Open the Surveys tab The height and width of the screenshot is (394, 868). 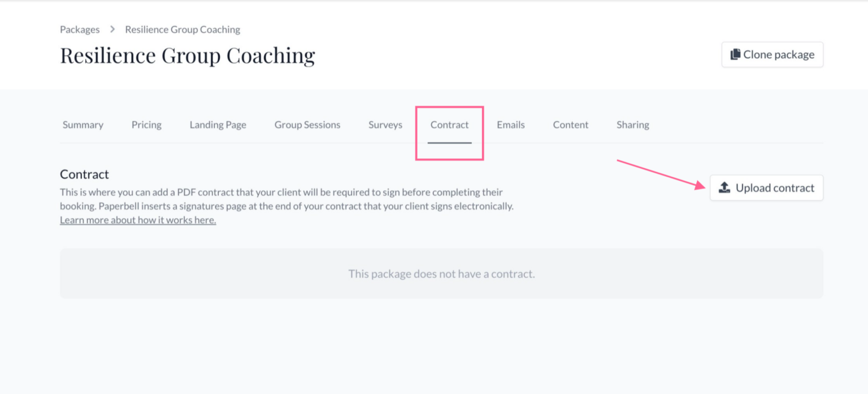pos(385,125)
